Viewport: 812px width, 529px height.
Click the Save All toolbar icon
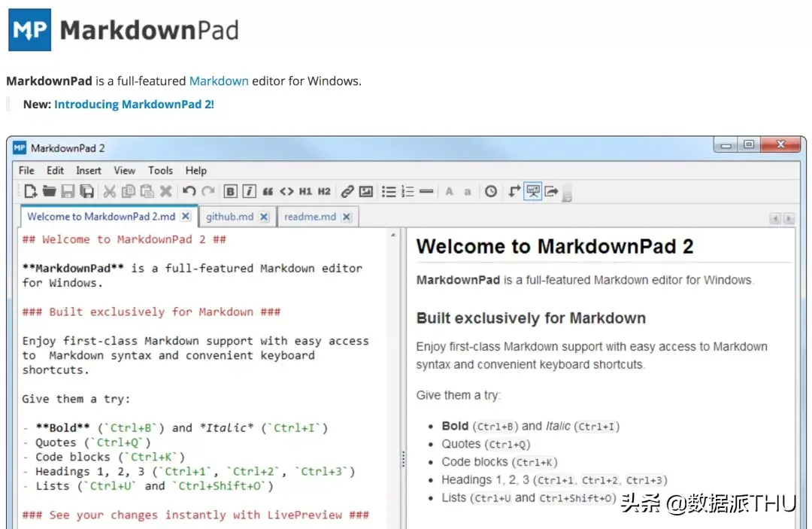tap(86, 192)
